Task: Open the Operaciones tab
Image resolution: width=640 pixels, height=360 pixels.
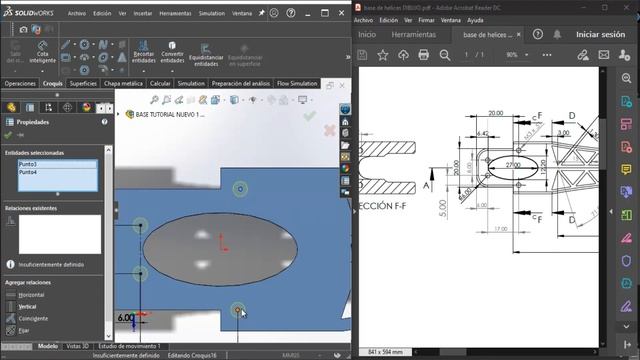Action: (20, 83)
